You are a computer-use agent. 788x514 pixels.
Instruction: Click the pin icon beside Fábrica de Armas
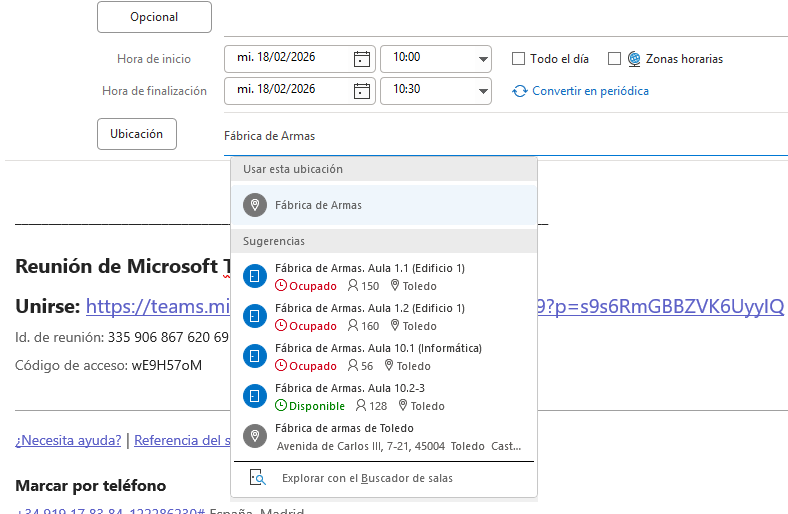pos(255,205)
